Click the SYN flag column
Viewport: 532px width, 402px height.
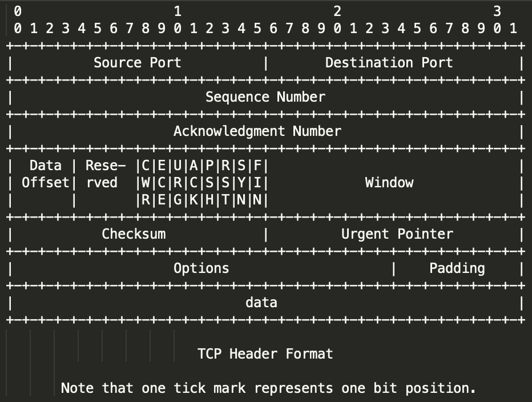point(241,183)
